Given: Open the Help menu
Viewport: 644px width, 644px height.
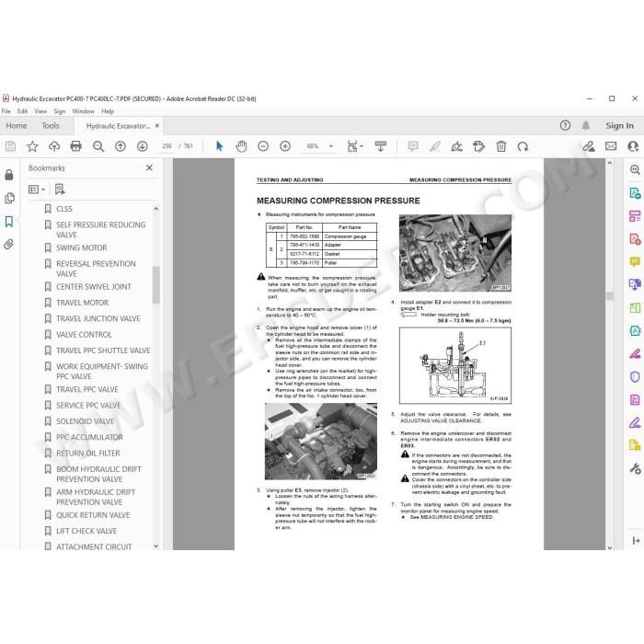Looking at the screenshot, I should pos(108,111).
